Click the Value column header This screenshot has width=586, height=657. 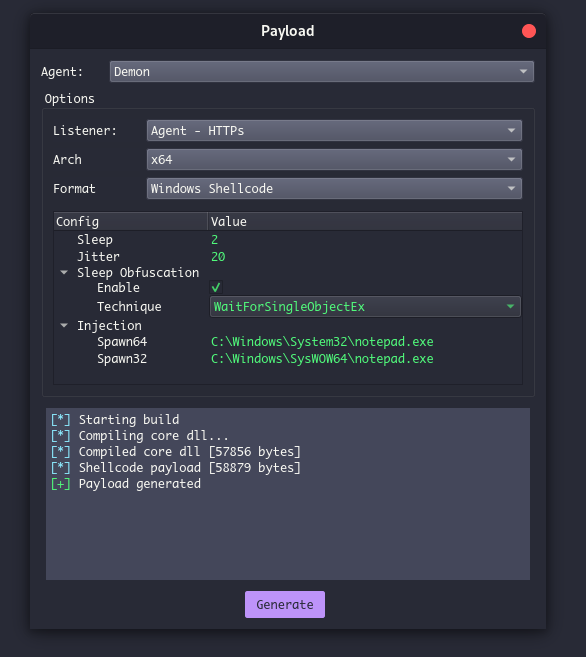[x=365, y=221]
